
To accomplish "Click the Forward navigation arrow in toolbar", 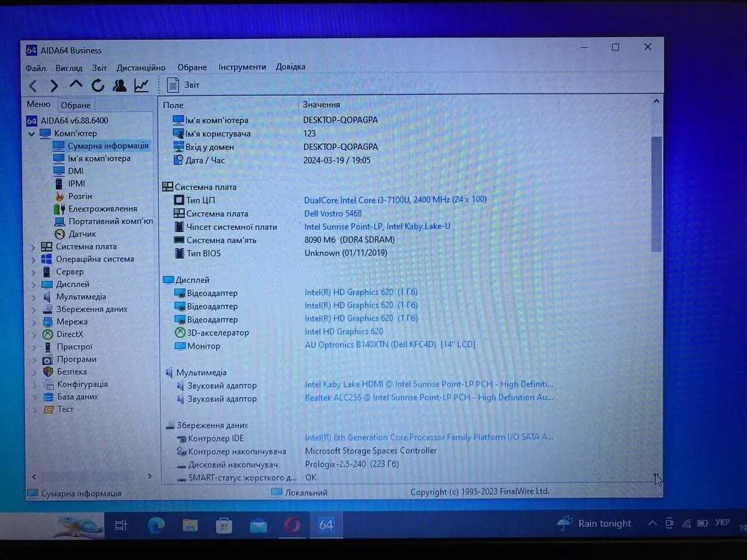I will pos(54,86).
